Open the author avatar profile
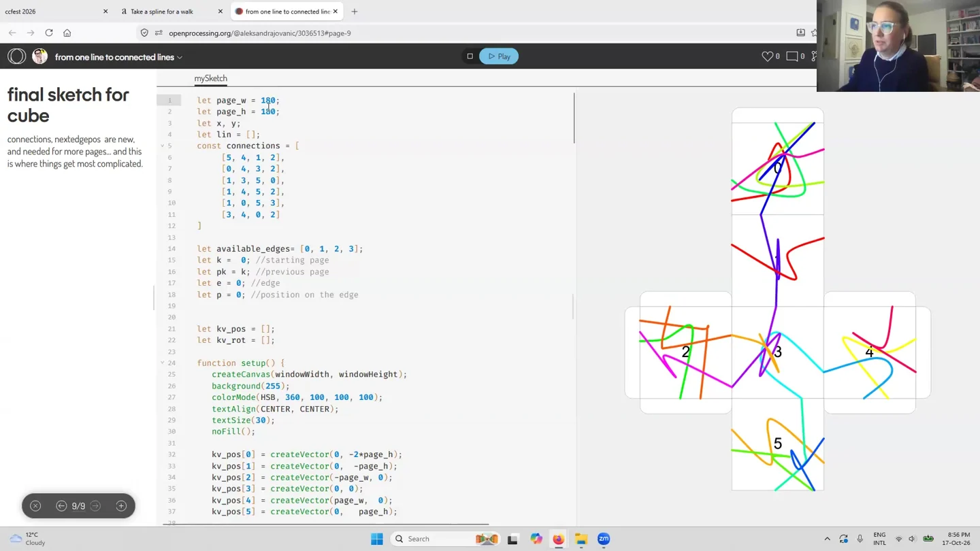Viewport: 980px width, 551px height. [40, 56]
